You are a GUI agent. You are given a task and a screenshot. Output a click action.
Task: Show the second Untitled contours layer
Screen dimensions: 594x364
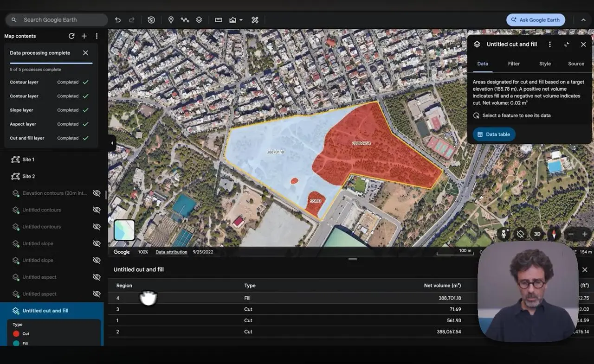(x=97, y=227)
